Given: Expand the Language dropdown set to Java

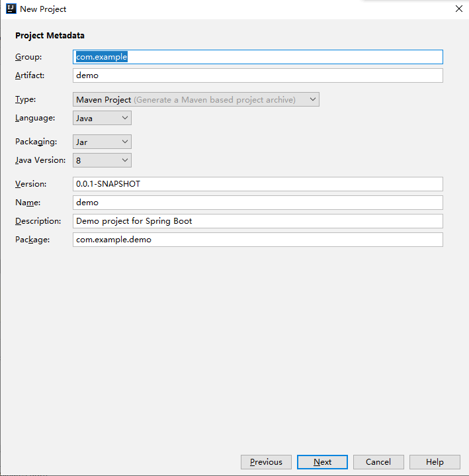Looking at the screenshot, I should 103,118.
